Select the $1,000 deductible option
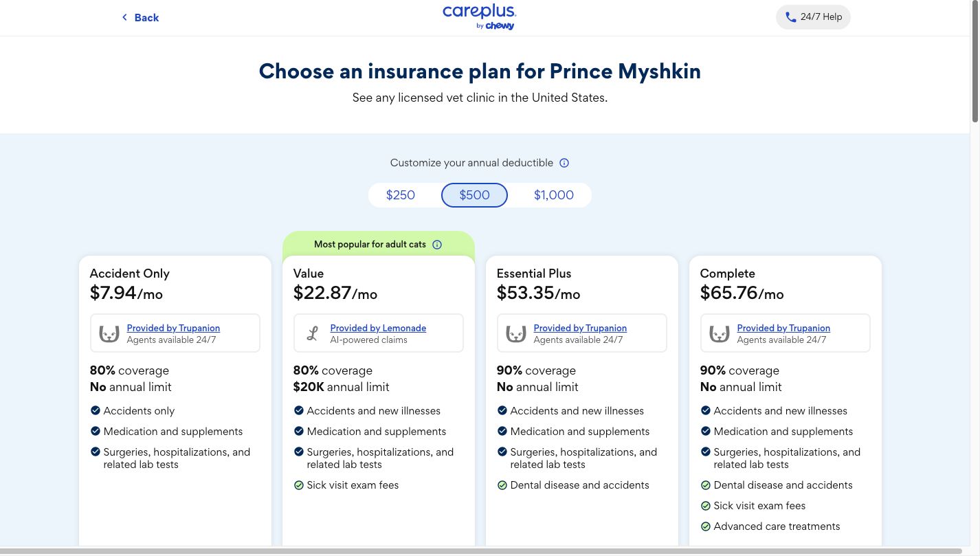Image resolution: width=980 pixels, height=556 pixels. 553,195
